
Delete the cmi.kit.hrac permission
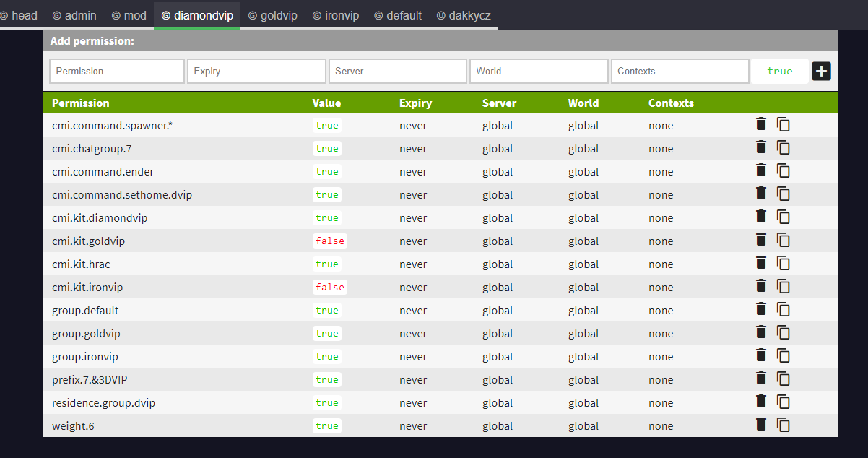[760, 263]
